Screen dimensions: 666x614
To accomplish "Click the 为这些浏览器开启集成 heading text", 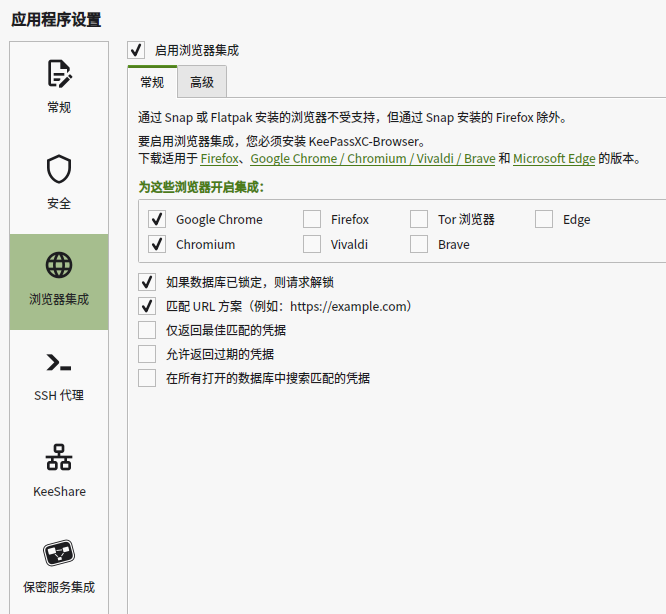I will click(x=201, y=187).
